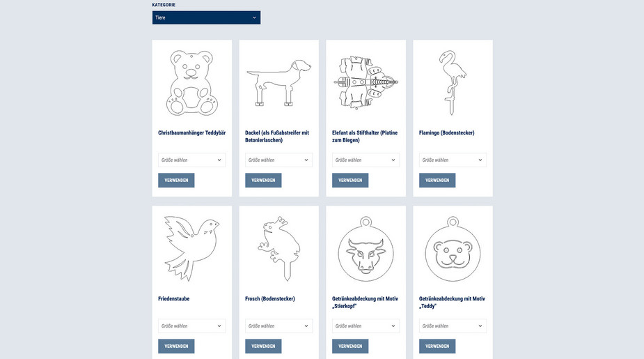The width and height of the screenshot is (644, 359).
Task: Select the Teddybär Christbaumanhänger outline image
Action: pyautogui.click(x=191, y=84)
